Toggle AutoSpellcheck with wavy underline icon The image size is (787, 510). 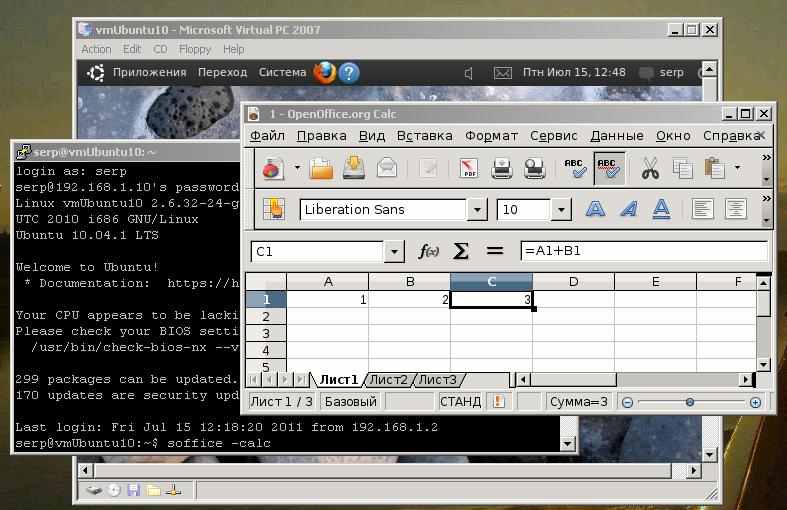click(x=609, y=169)
